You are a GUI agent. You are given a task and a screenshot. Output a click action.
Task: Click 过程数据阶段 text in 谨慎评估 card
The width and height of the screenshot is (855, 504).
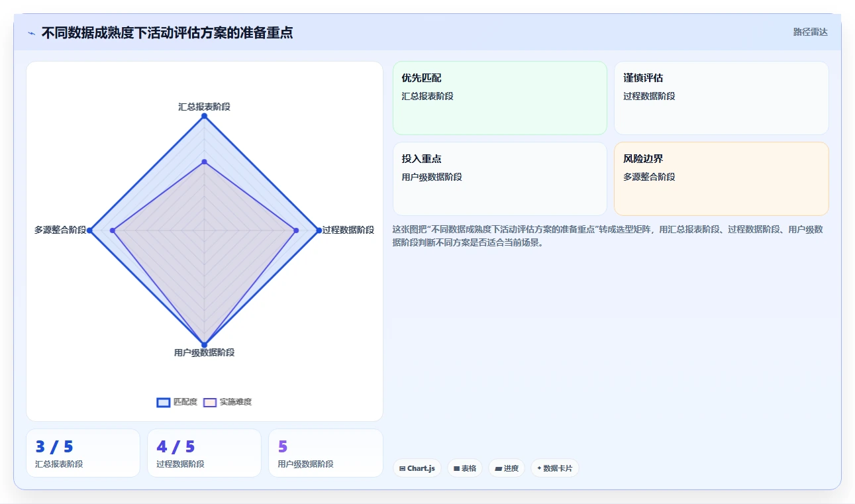(x=649, y=96)
